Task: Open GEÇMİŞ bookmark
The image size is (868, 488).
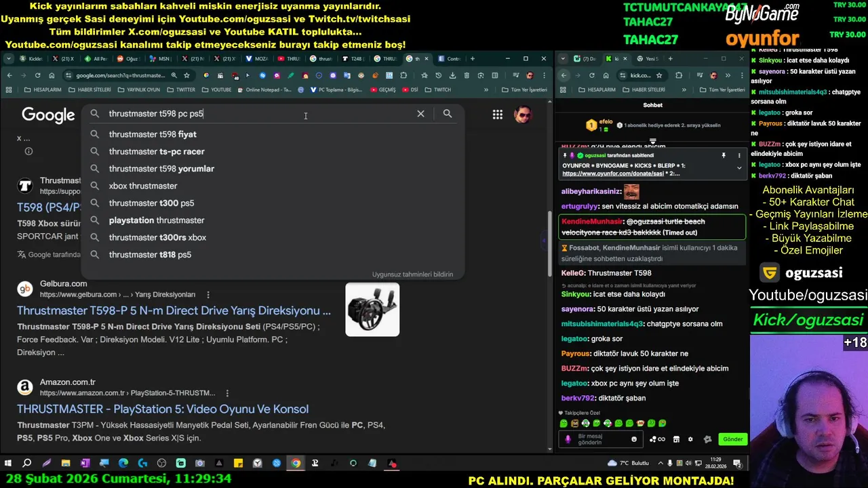Action: point(382,89)
